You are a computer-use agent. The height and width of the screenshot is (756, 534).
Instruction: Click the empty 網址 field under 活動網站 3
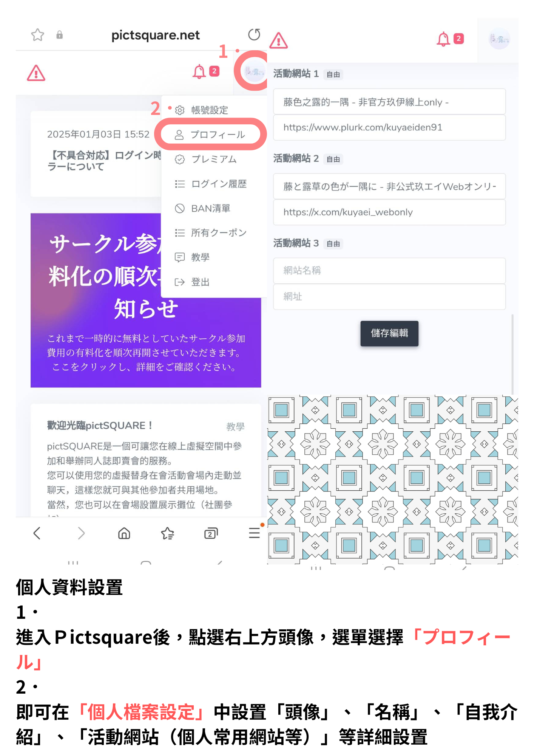point(389,297)
